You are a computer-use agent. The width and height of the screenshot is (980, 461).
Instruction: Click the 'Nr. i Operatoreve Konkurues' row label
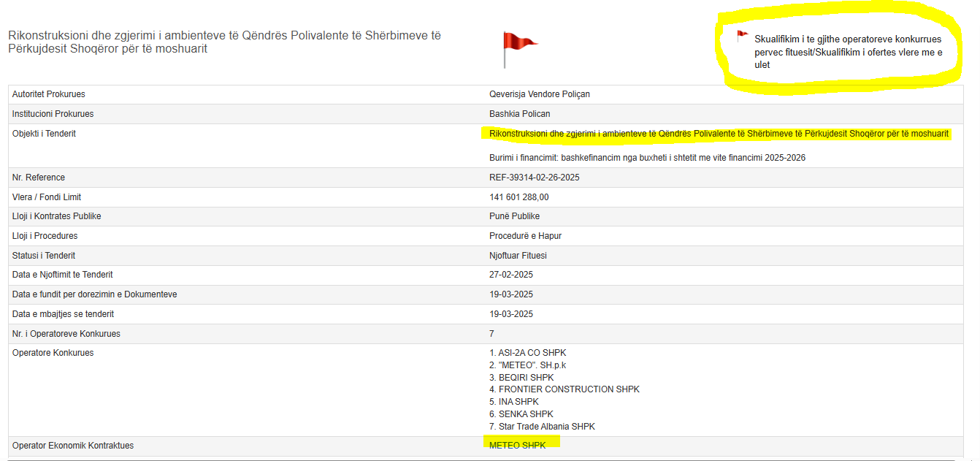click(66, 334)
